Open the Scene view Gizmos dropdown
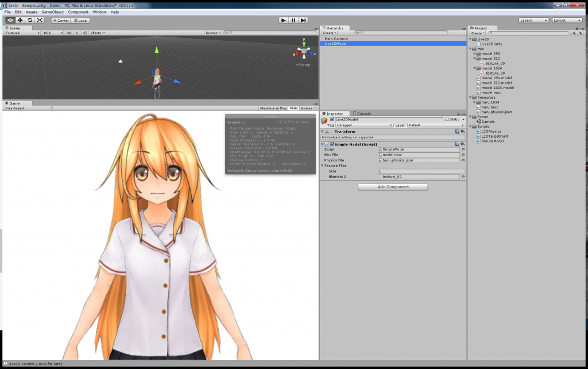Image resolution: width=588 pixels, height=369 pixels. pyautogui.click(x=212, y=33)
